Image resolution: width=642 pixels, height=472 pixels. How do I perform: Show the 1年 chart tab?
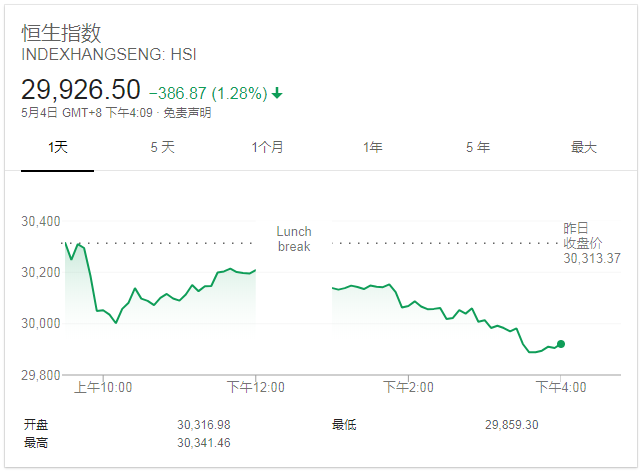373,147
